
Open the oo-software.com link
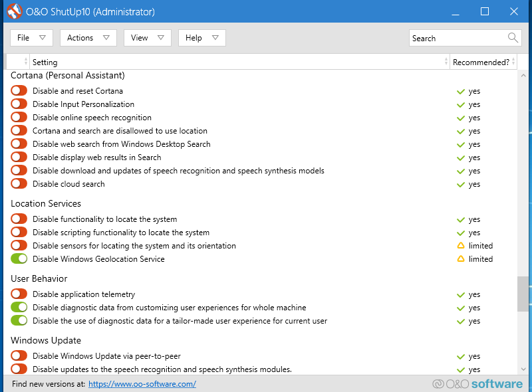coord(142,384)
